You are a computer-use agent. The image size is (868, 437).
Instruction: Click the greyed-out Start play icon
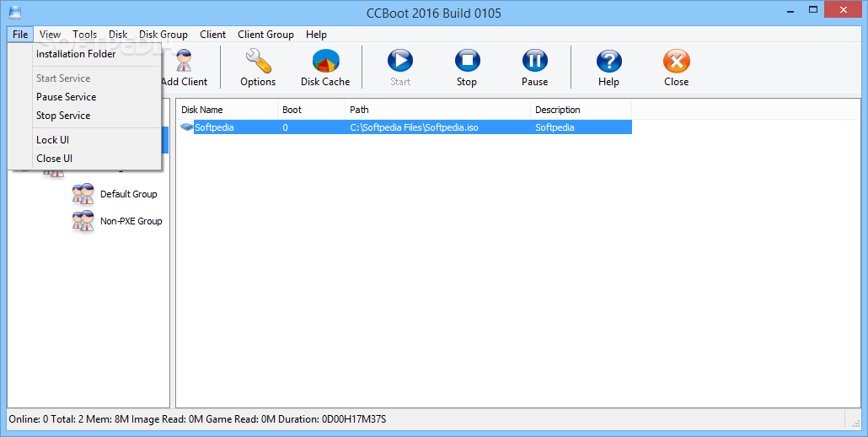tap(400, 61)
